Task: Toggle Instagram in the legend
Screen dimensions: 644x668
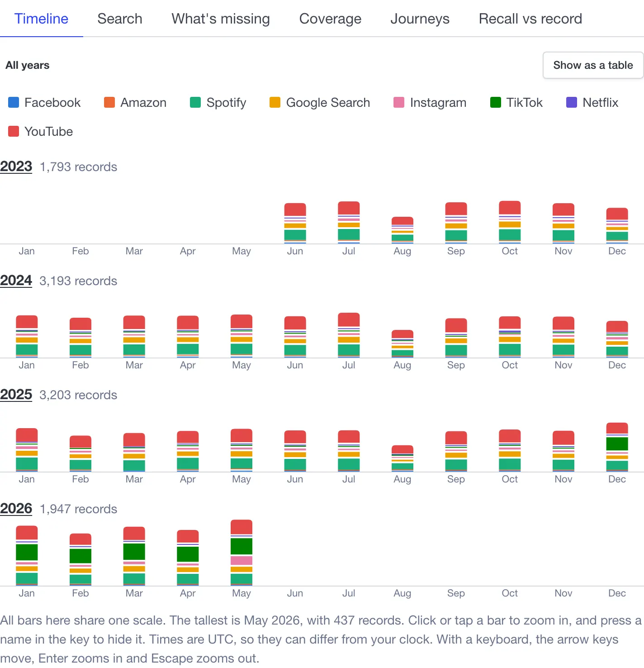Action: [x=430, y=103]
